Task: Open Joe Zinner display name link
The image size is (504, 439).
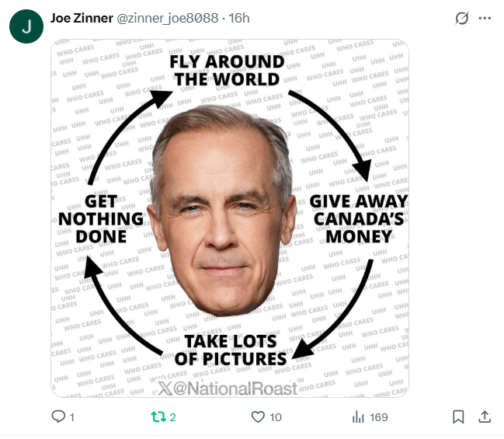Action: (82, 18)
